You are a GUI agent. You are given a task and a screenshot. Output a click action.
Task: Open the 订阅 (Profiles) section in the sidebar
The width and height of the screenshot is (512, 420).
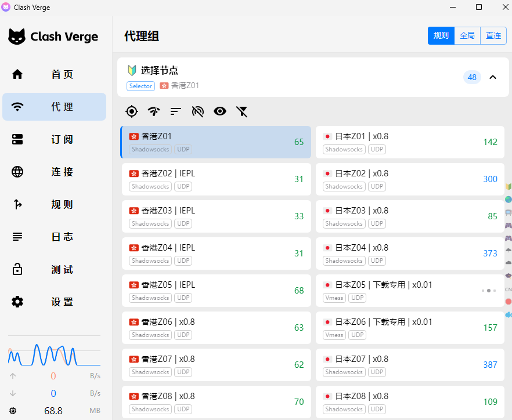54,139
